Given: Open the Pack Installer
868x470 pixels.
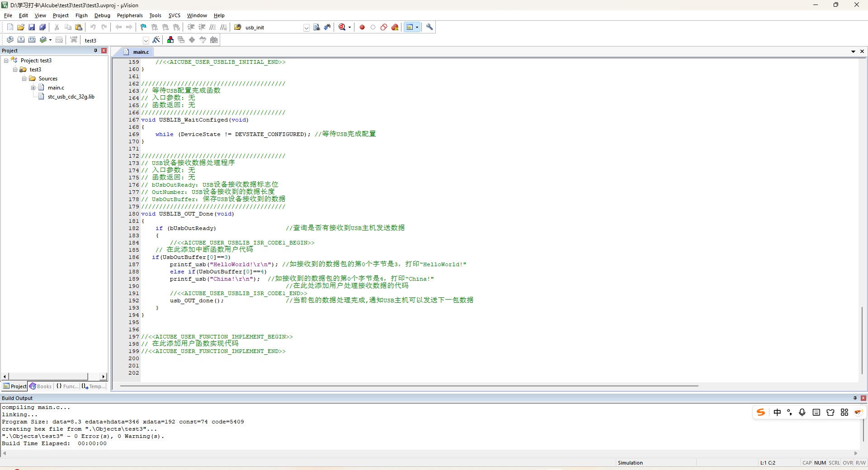Looking at the screenshot, I should [x=214, y=40].
